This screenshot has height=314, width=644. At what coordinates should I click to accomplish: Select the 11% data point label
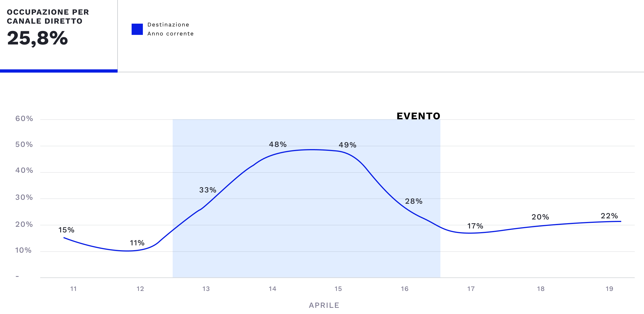pos(137,243)
